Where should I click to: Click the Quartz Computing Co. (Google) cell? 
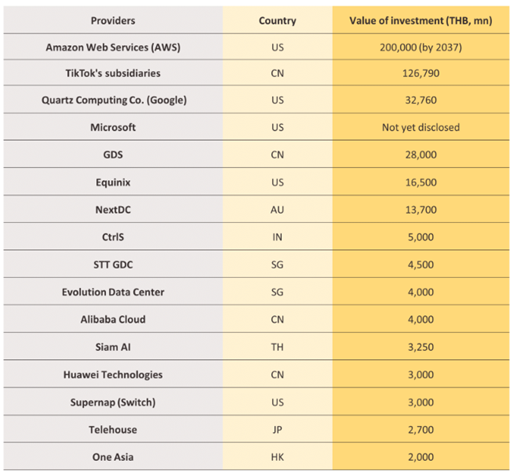(x=113, y=100)
